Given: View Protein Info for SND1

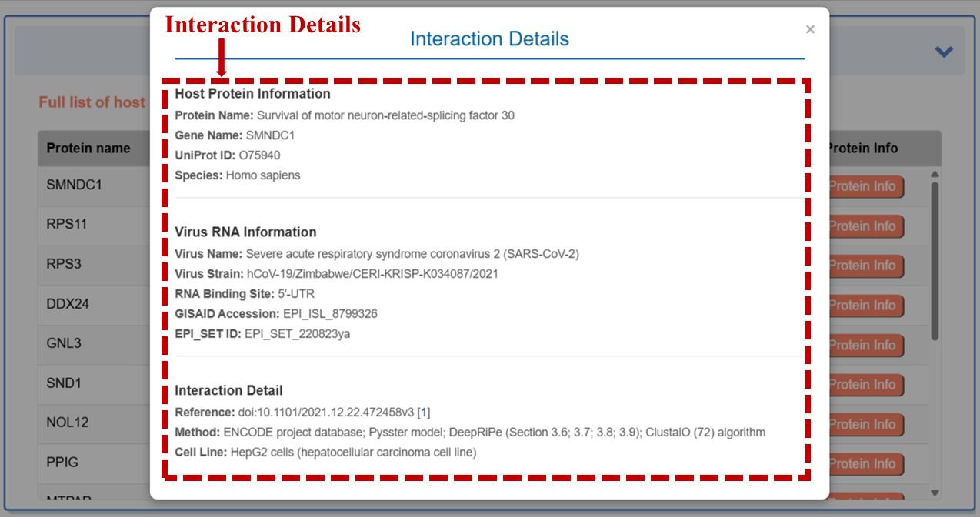Looking at the screenshot, I should point(865,385).
